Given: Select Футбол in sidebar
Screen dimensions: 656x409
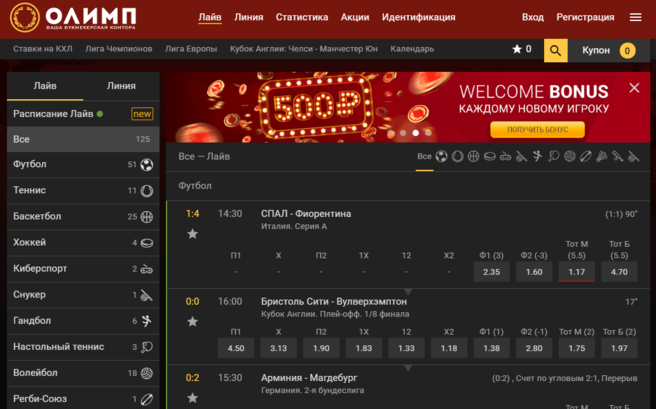Looking at the screenshot, I should point(83,164).
